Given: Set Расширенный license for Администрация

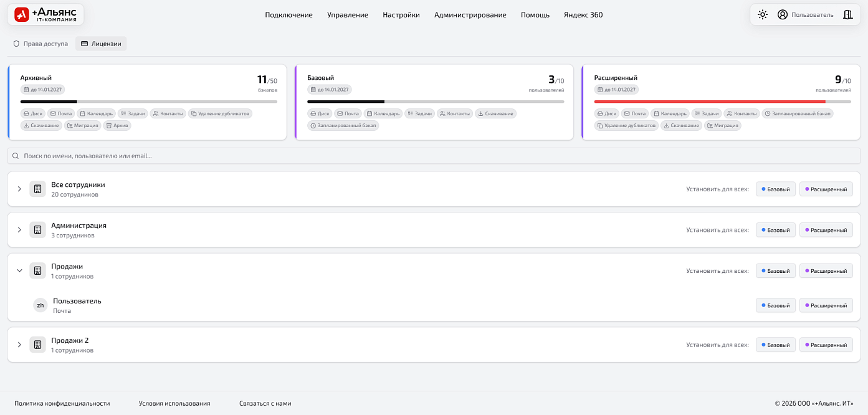Looking at the screenshot, I should 826,230.
